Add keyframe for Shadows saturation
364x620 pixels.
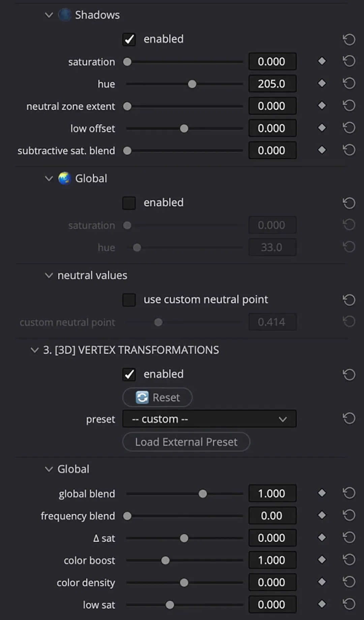(x=322, y=61)
